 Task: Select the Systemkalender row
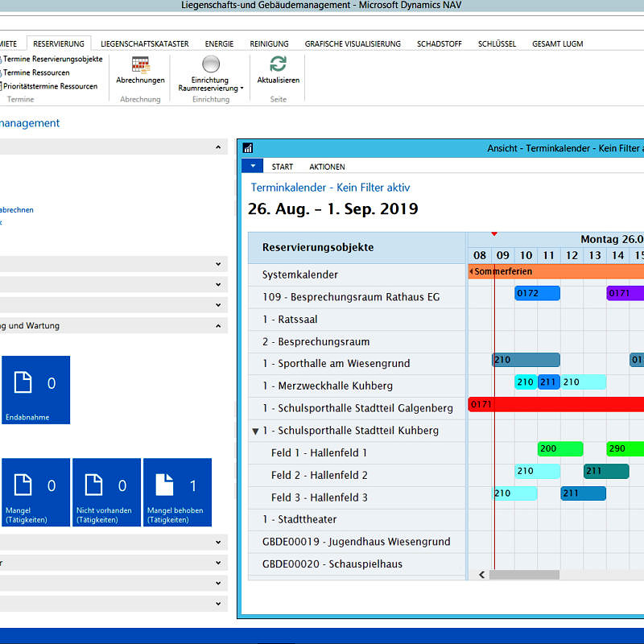tap(357, 275)
